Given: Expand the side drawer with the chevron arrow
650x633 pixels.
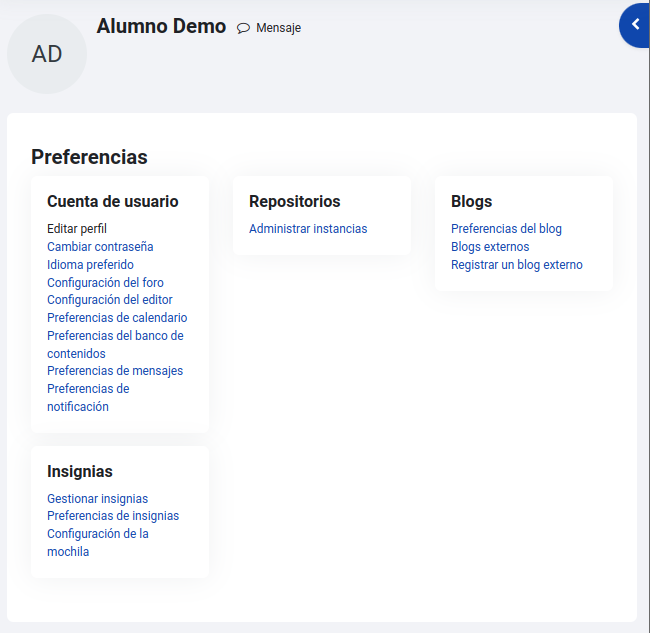Looking at the screenshot, I should tap(635, 25).
